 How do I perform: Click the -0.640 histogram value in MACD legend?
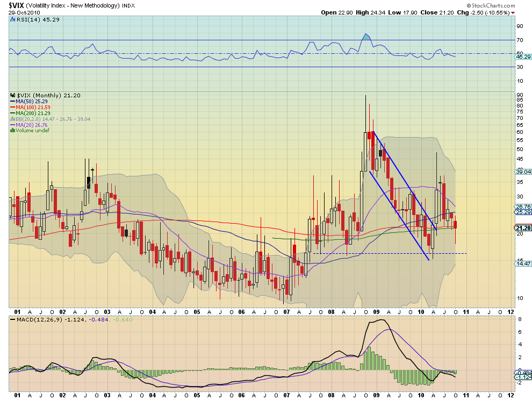[x=123, y=319]
